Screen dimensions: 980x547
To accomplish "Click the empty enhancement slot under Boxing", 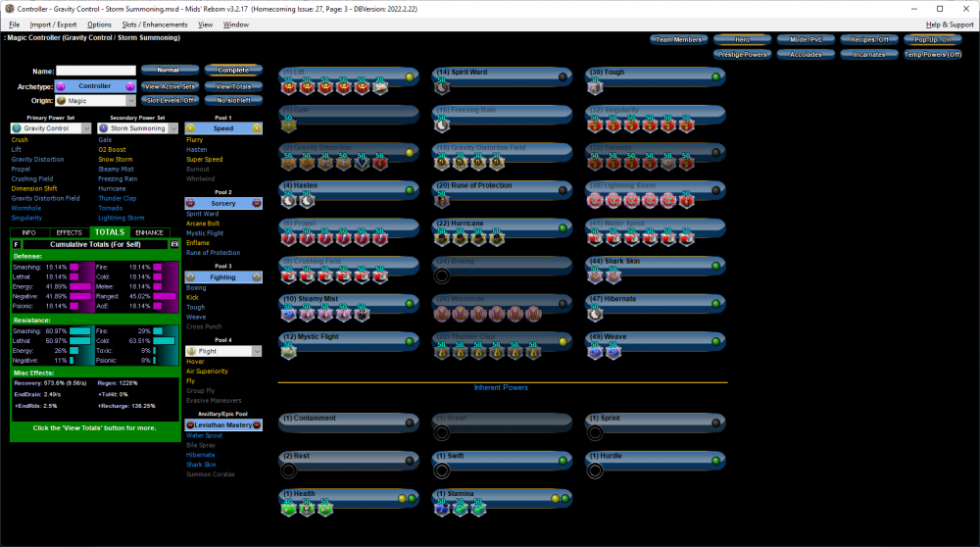I will [x=442, y=275].
